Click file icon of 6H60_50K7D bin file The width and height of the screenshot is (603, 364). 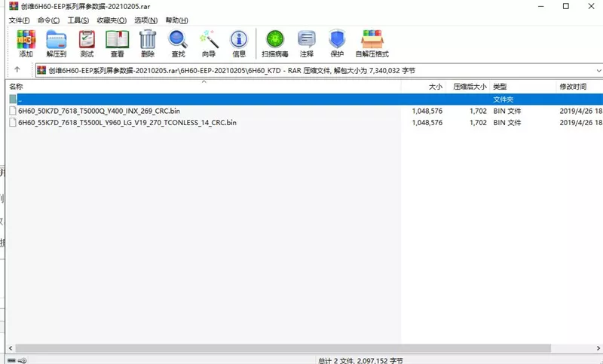(x=13, y=111)
